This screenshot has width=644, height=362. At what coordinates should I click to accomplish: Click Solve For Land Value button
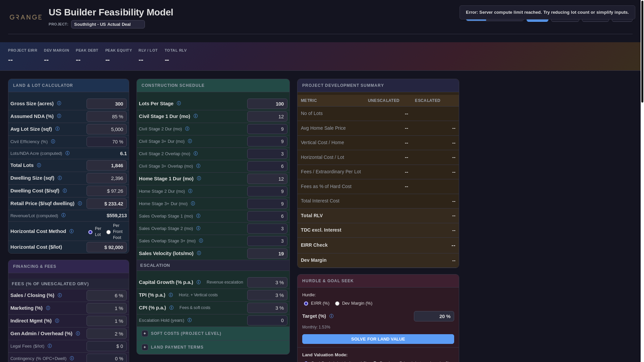(378, 339)
